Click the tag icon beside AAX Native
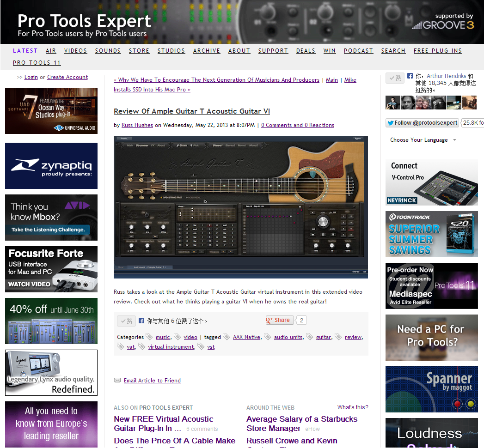Image resolution: width=484 pixels, height=448 pixels. point(226,336)
